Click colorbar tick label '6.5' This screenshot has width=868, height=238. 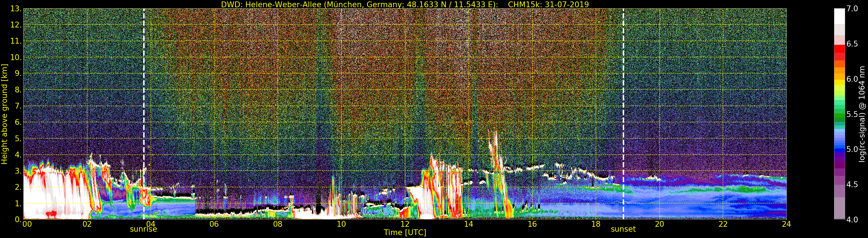pos(852,44)
